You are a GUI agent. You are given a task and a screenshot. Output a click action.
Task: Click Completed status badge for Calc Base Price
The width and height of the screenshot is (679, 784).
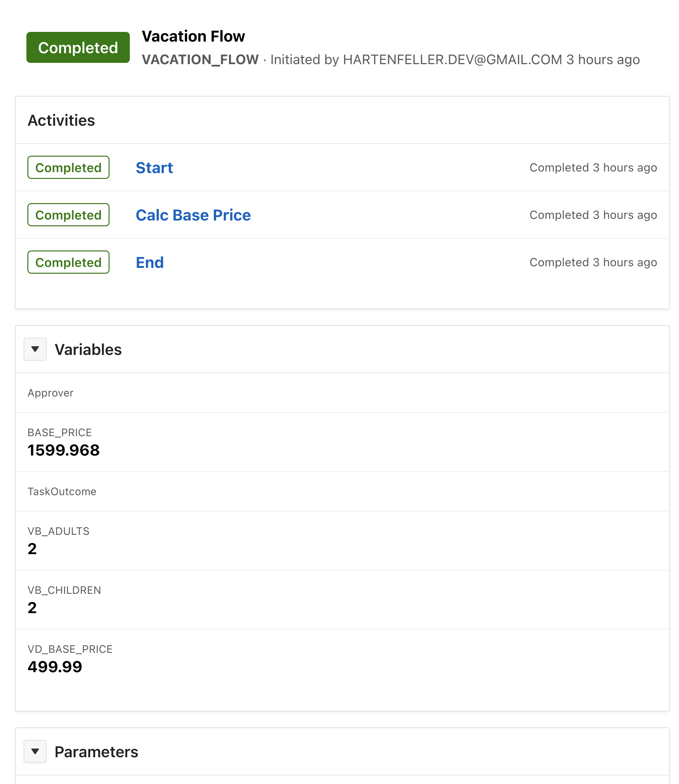[x=69, y=215]
